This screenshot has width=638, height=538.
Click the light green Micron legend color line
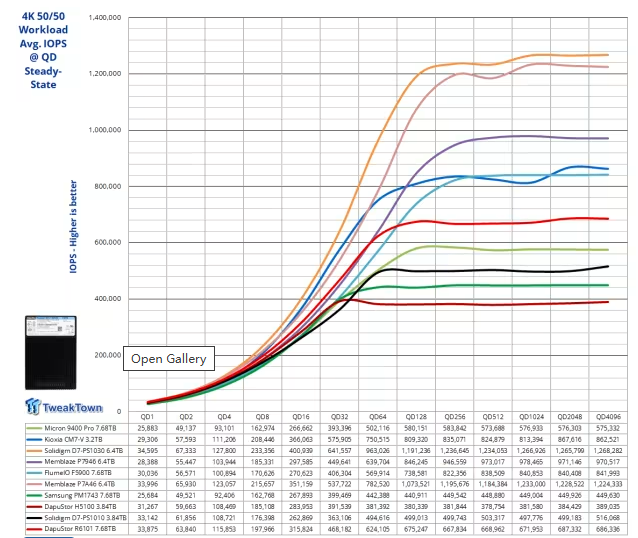pyautogui.click(x=34, y=428)
